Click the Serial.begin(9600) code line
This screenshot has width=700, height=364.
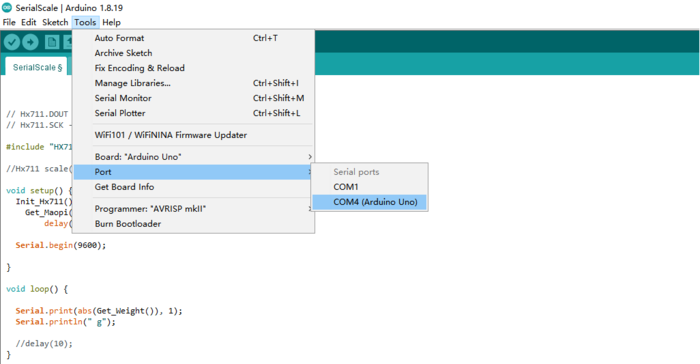pos(61,245)
